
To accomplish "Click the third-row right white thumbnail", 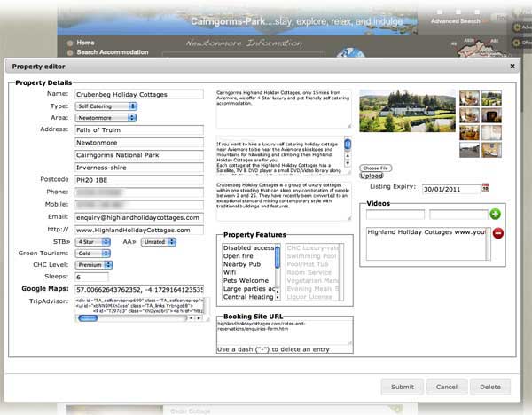I will click(491, 133).
